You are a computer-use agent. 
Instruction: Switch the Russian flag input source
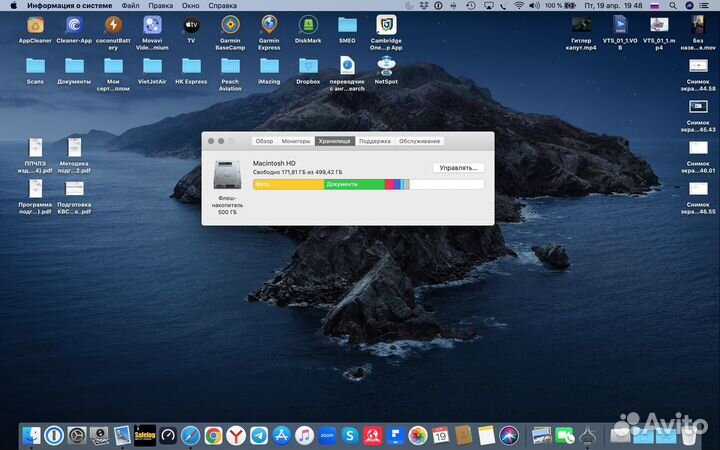pyautogui.click(x=655, y=6)
